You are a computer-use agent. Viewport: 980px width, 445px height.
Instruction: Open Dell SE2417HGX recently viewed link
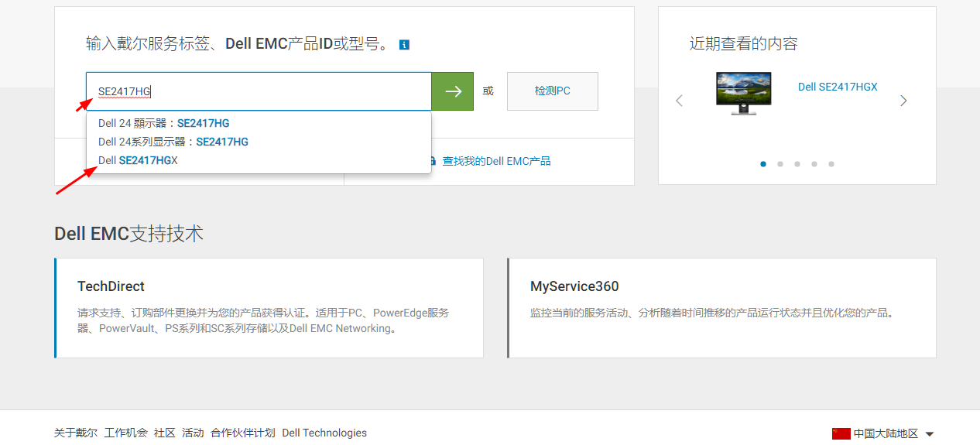pyautogui.click(x=838, y=87)
